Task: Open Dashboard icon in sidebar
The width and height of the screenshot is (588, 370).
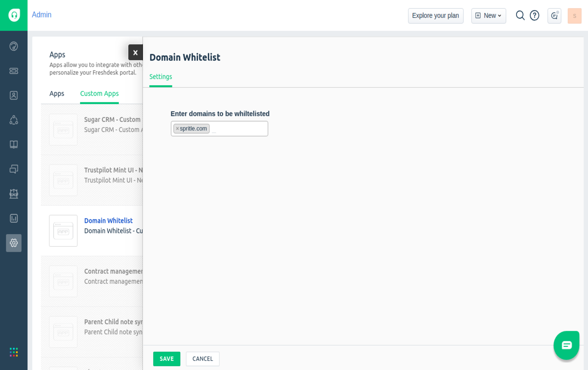Action: (x=14, y=46)
